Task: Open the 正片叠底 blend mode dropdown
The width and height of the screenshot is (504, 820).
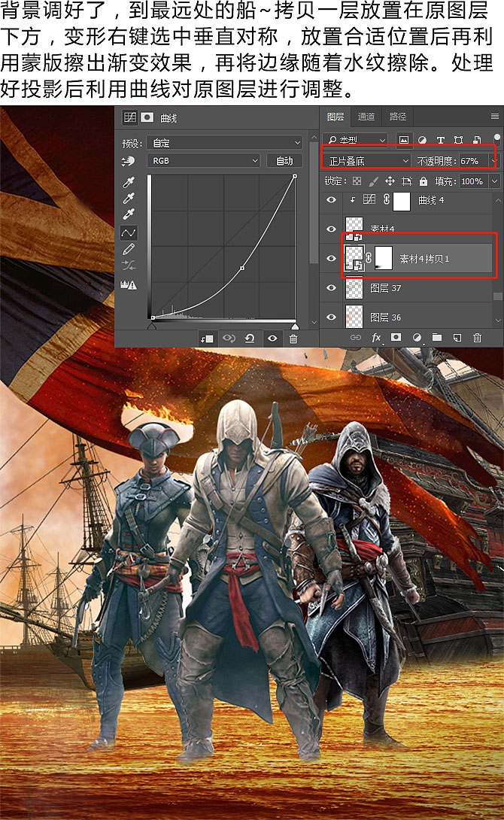Action: tap(368, 160)
